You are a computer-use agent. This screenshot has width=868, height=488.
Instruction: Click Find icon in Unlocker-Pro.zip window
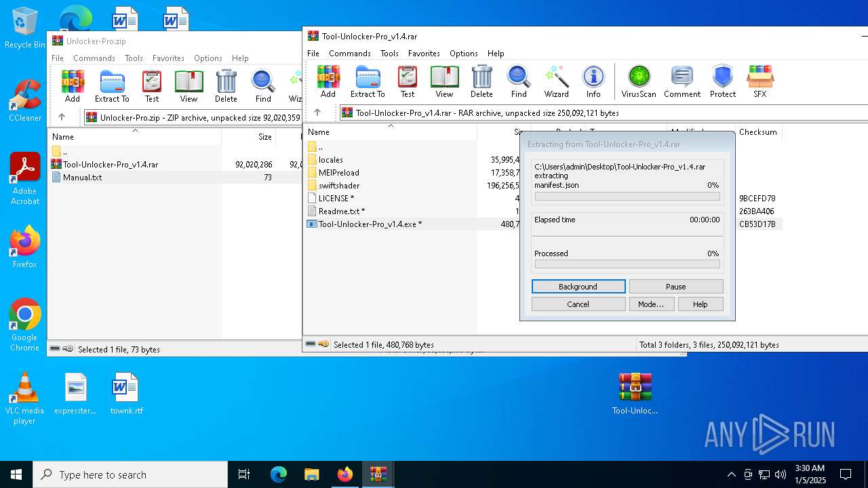click(x=263, y=86)
